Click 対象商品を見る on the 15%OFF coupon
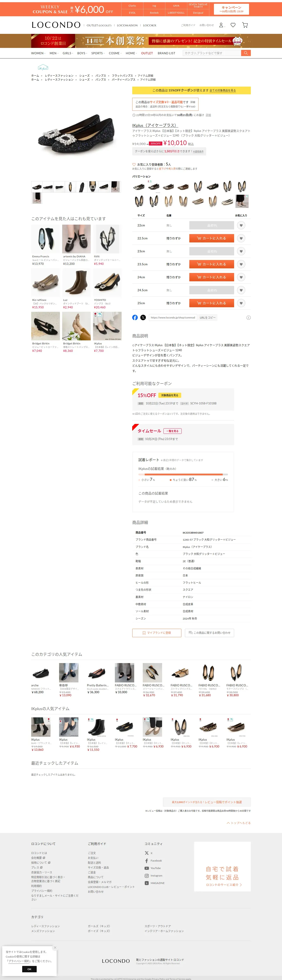Screen dimensions: 282x980 (x=170, y=395)
